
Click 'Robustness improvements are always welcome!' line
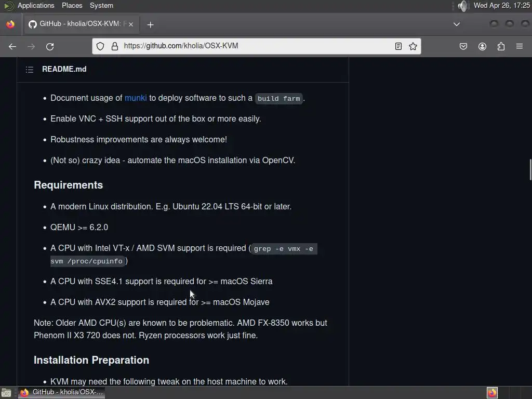139,139
